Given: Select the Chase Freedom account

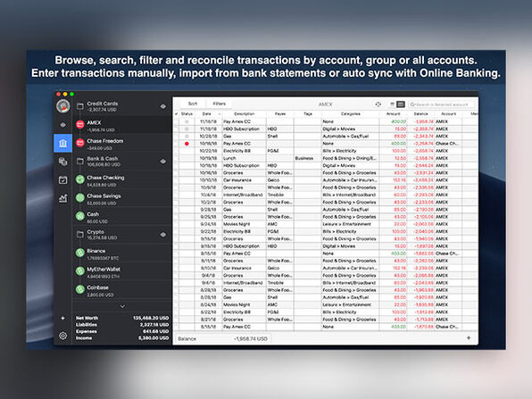Looking at the screenshot, I should (x=122, y=144).
